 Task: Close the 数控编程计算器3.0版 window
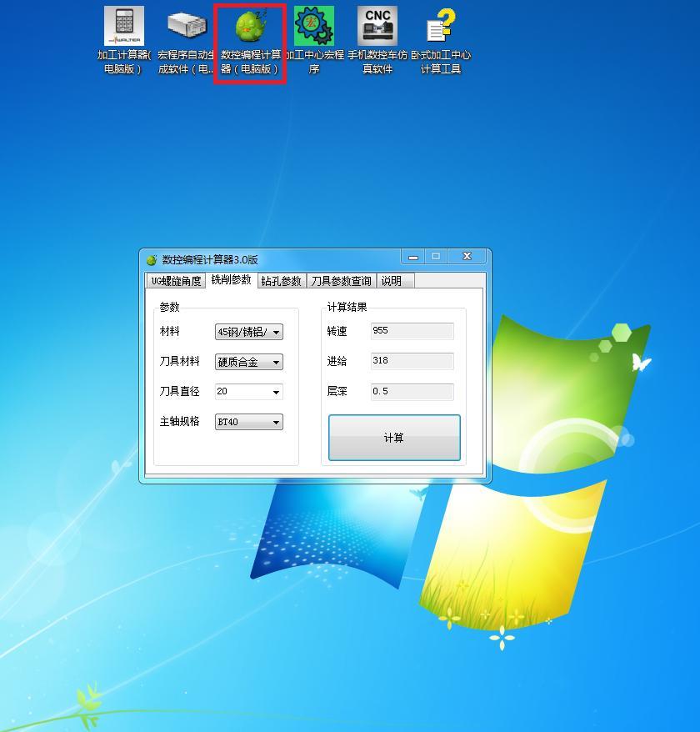(x=467, y=256)
